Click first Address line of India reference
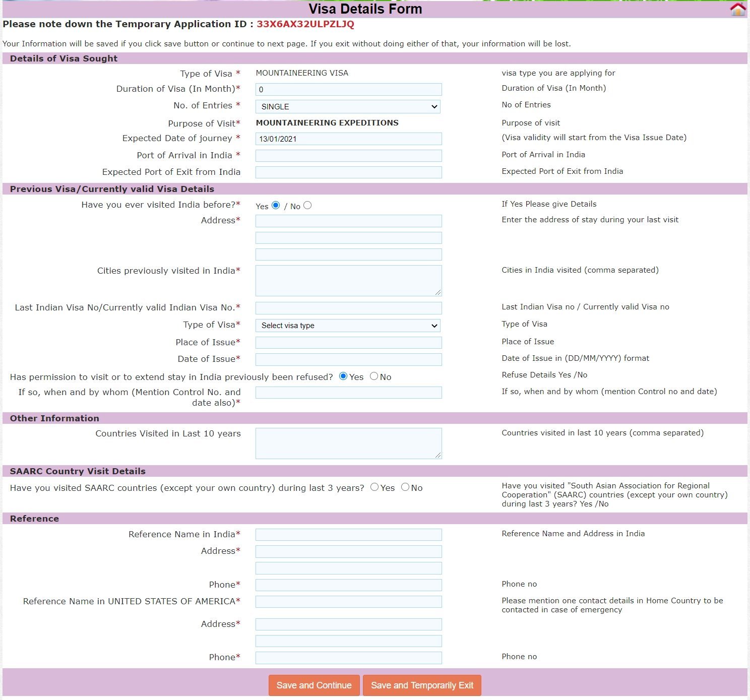This screenshot has height=700, width=750. point(349,551)
